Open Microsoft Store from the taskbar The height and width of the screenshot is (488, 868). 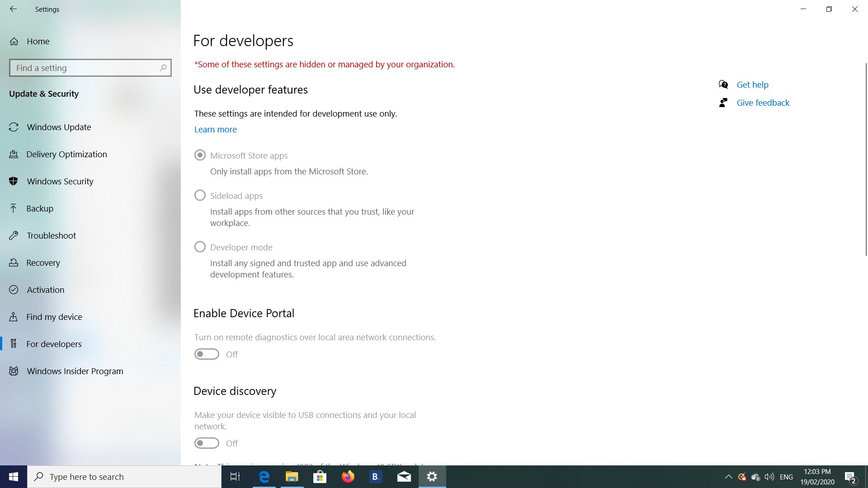pos(320,477)
